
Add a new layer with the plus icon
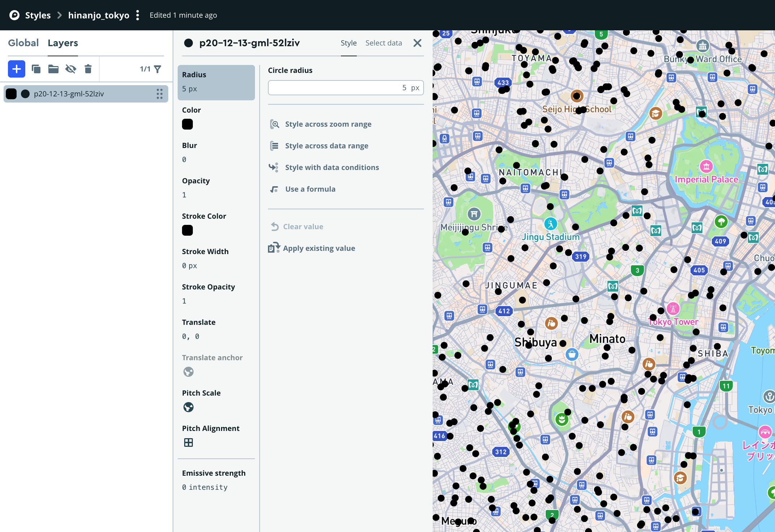coord(16,69)
